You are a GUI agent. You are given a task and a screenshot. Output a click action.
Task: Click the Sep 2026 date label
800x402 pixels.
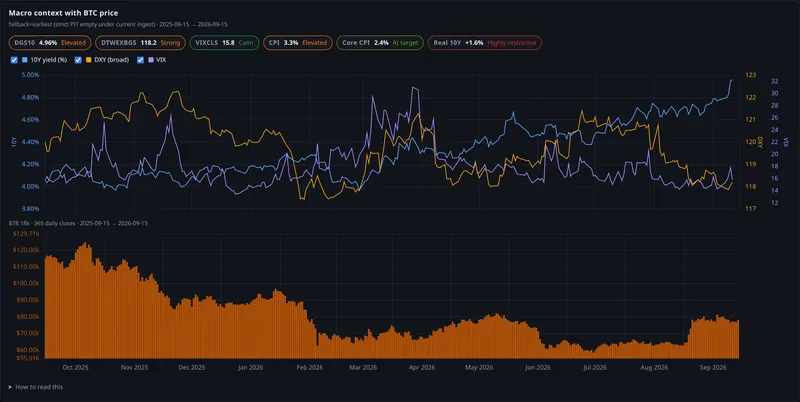click(x=713, y=367)
